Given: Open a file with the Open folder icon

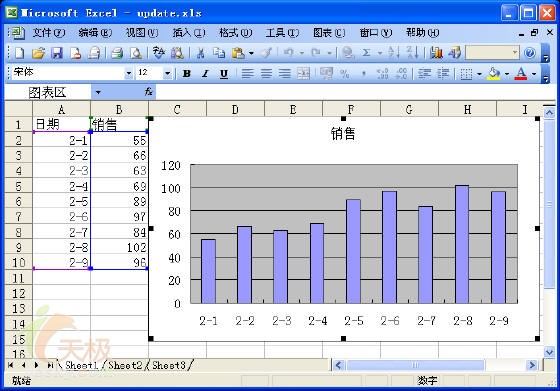Looking at the screenshot, I should coord(38,53).
